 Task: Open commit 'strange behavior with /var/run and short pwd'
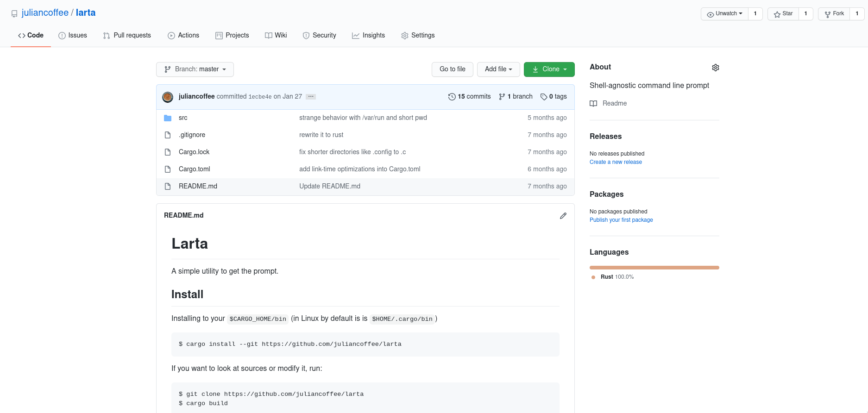(x=363, y=118)
